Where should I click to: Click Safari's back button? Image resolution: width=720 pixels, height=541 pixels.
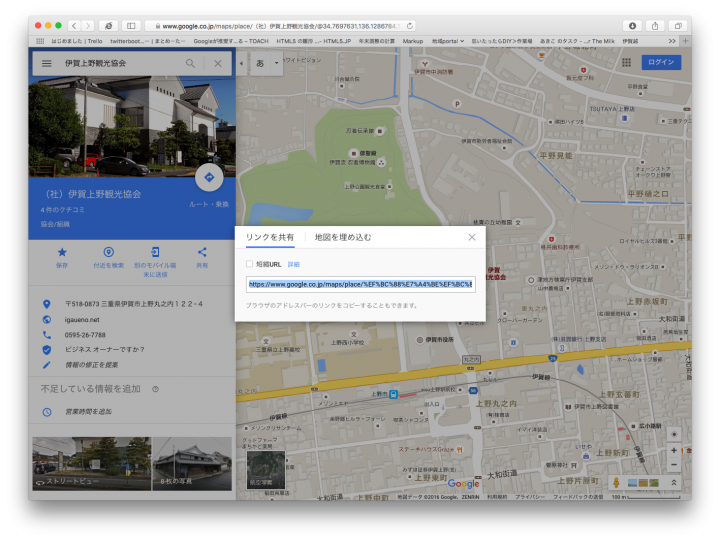point(74,26)
